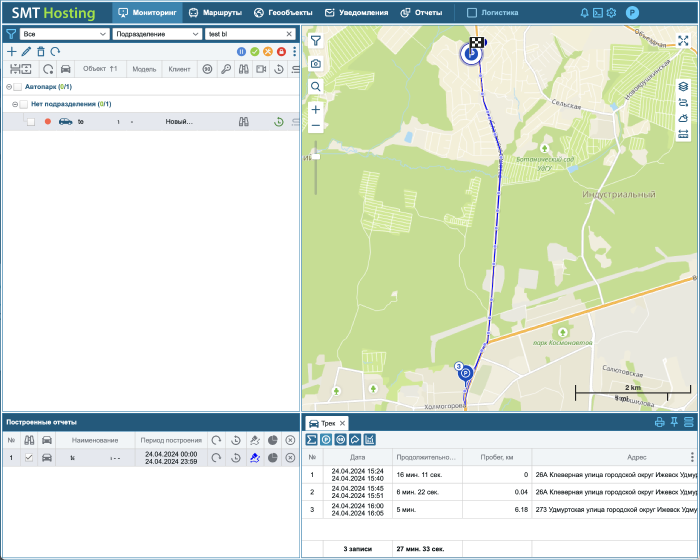
Task: Switch to the Отчеты section
Action: coord(421,13)
